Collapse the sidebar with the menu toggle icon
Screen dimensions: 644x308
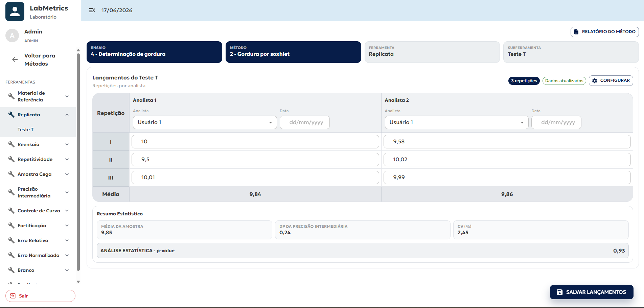point(92,10)
